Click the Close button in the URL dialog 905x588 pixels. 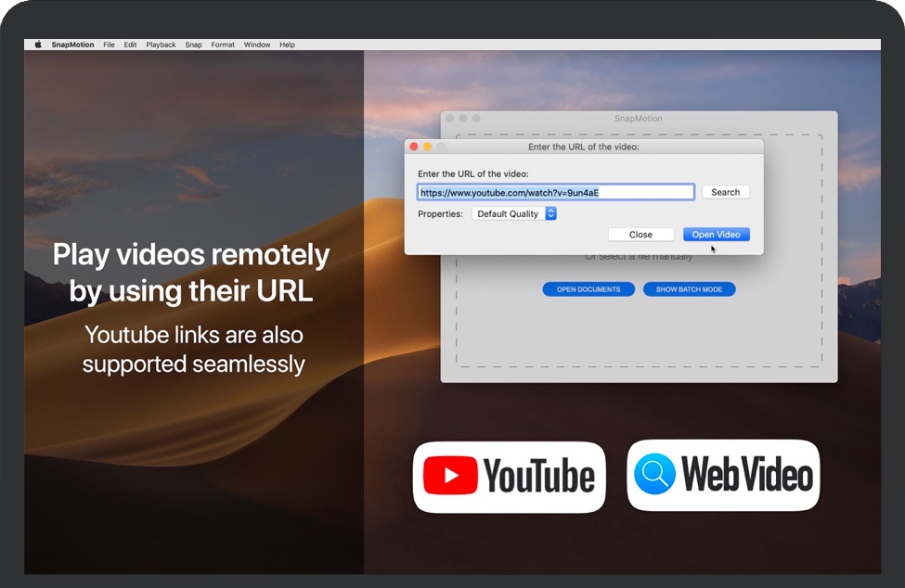(640, 235)
